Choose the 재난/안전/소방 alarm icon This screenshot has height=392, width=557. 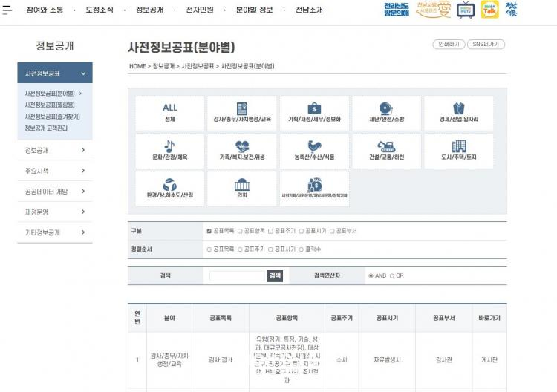click(x=386, y=108)
